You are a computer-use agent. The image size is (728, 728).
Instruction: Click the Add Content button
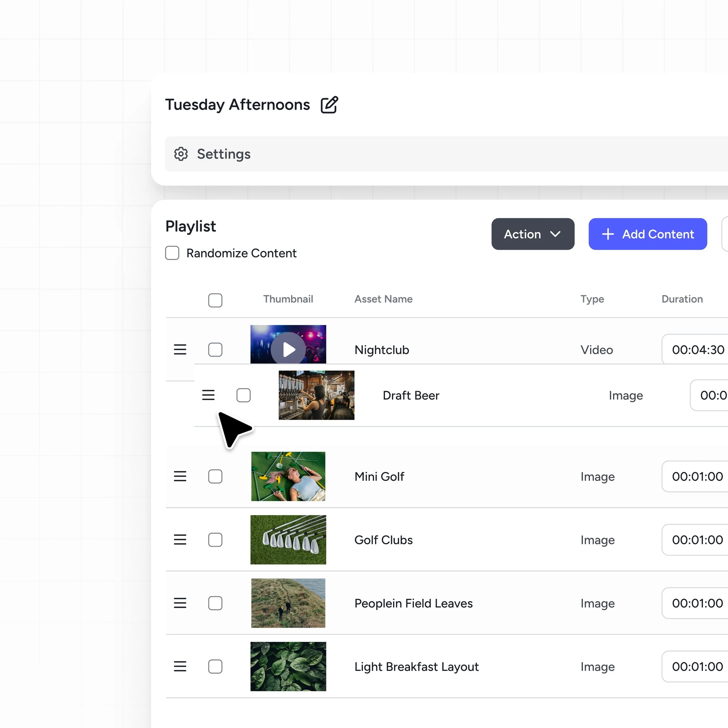647,234
